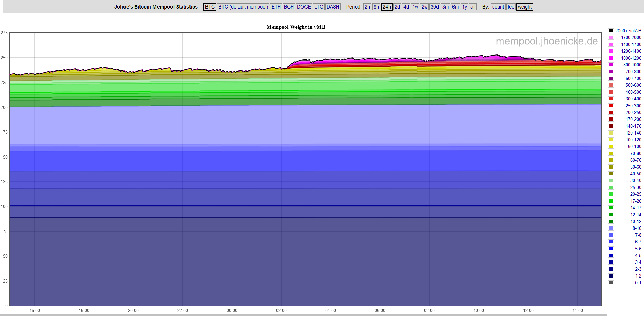Click the 100-120 legend swatch

(x=611, y=140)
